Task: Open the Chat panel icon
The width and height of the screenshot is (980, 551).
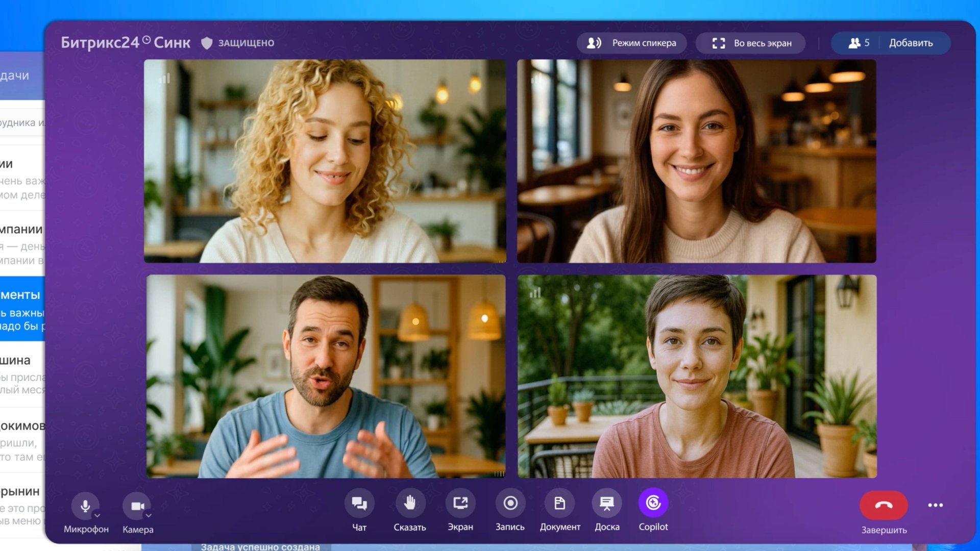Action: (359, 504)
